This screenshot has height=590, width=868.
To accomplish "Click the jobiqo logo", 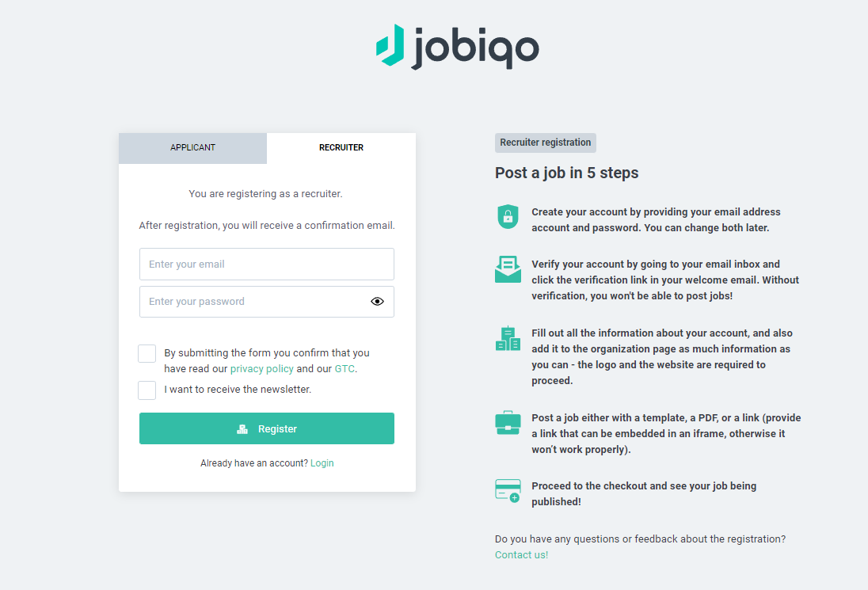I will click(457, 47).
